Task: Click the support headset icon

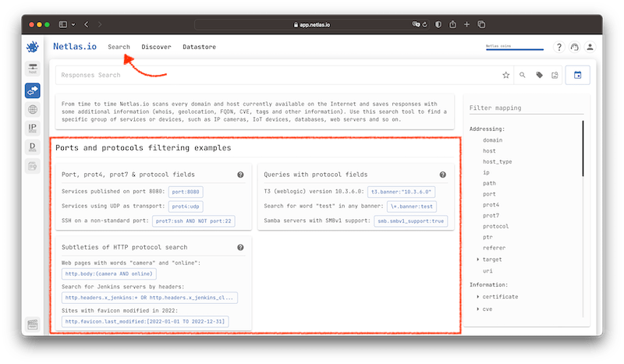Action: pos(575,47)
